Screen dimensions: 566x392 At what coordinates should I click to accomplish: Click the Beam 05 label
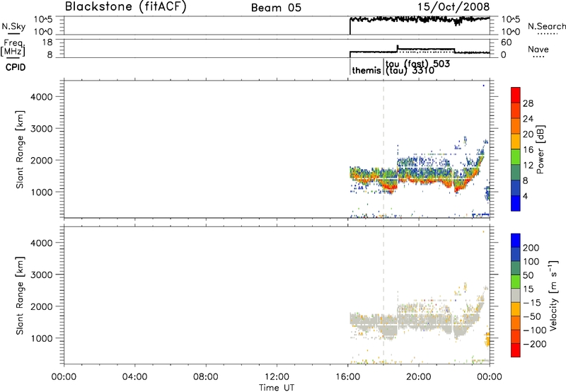[276, 8]
